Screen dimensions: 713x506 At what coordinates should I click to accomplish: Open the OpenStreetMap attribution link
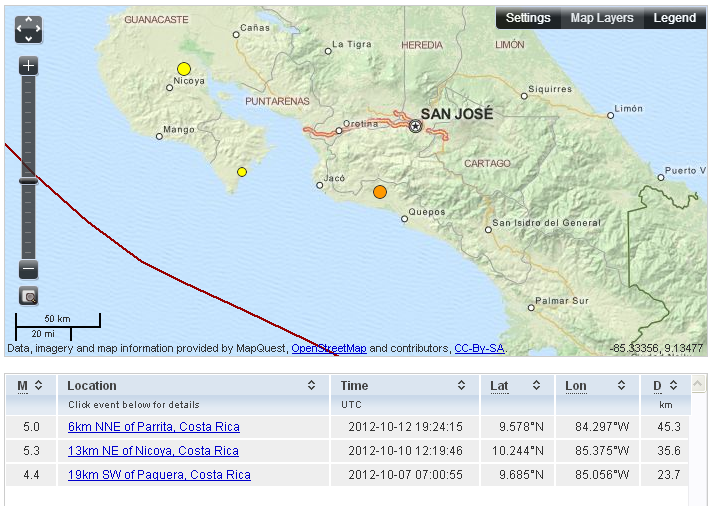pyautogui.click(x=328, y=348)
